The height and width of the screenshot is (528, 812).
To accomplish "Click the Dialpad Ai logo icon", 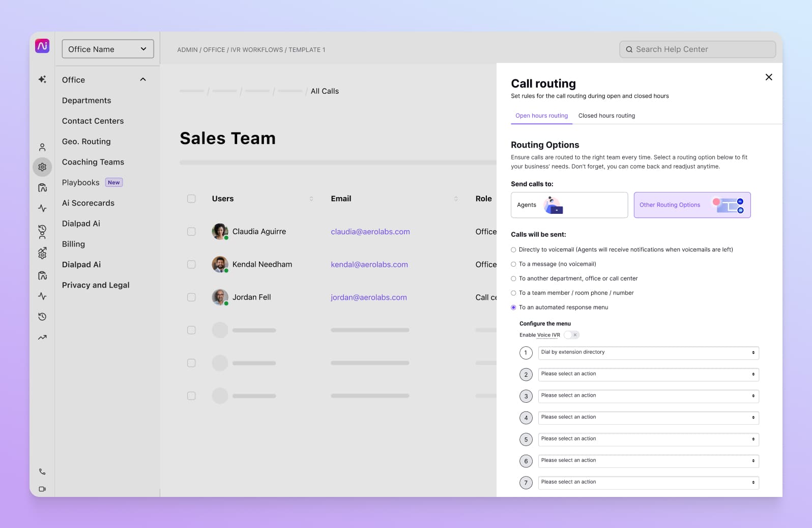I will tap(42, 46).
